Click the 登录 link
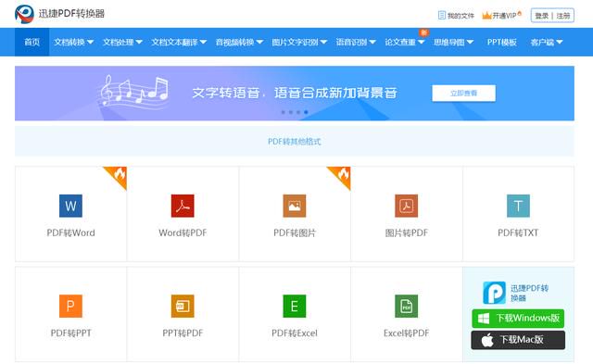 point(541,16)
